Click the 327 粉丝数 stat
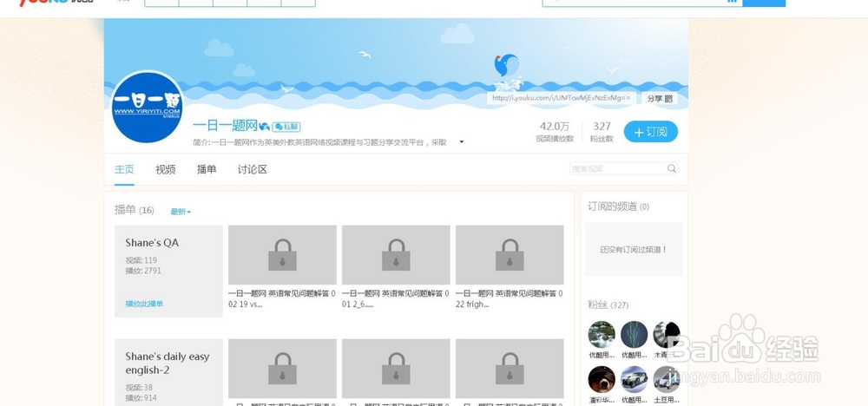868x406 pixels. tap(602, 132)
